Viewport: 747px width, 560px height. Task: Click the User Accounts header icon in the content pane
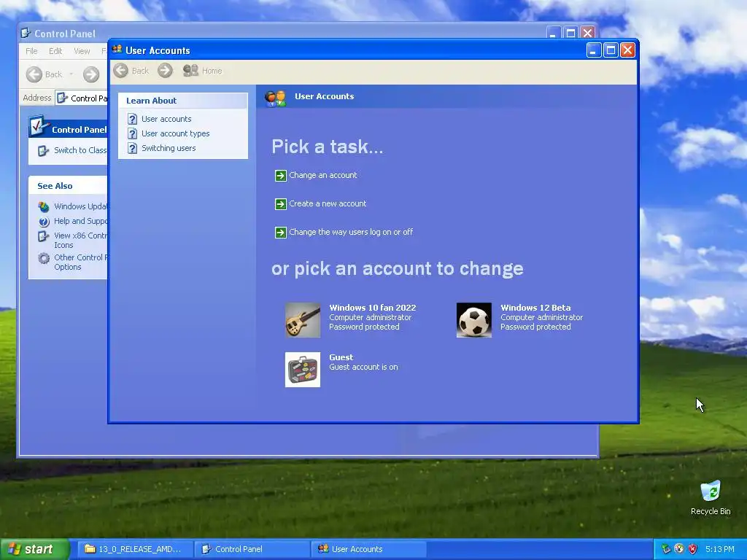pos(275,98)
